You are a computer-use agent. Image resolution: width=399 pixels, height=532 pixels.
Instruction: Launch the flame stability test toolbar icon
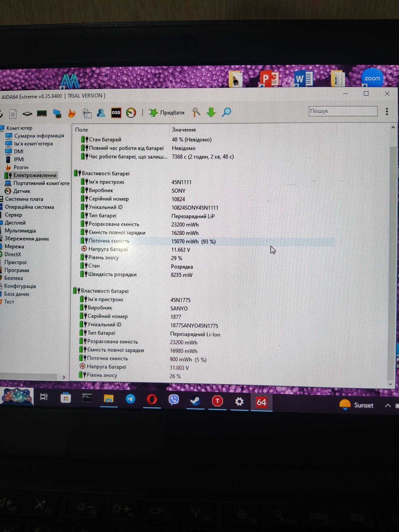72,113
